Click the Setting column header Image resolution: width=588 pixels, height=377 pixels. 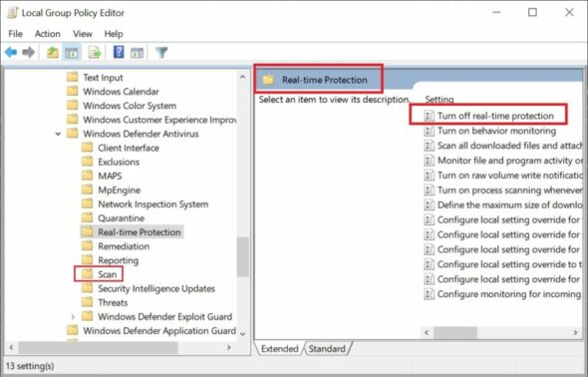click(x=440, y=100)
